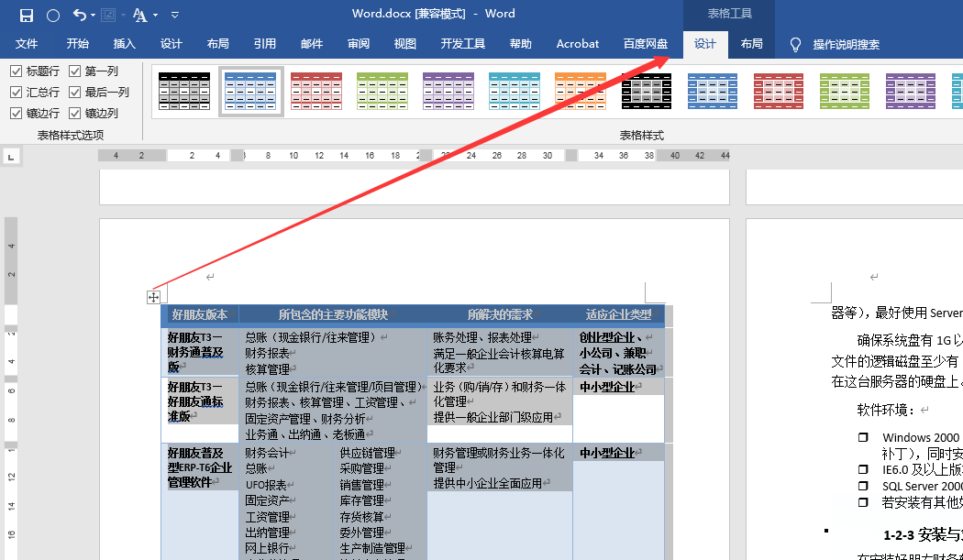This screenshot has height=560, width=963.
Task: Click the 网上银行 table entry
Action: pos(267,548)
